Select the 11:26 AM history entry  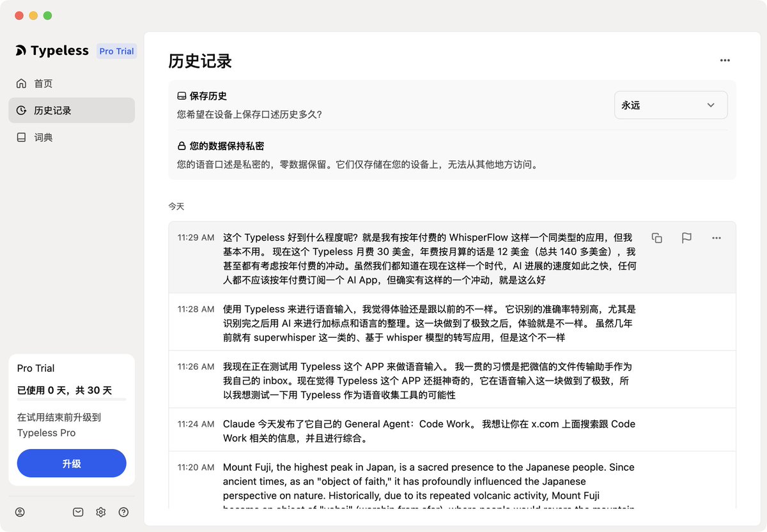(452, 379)
